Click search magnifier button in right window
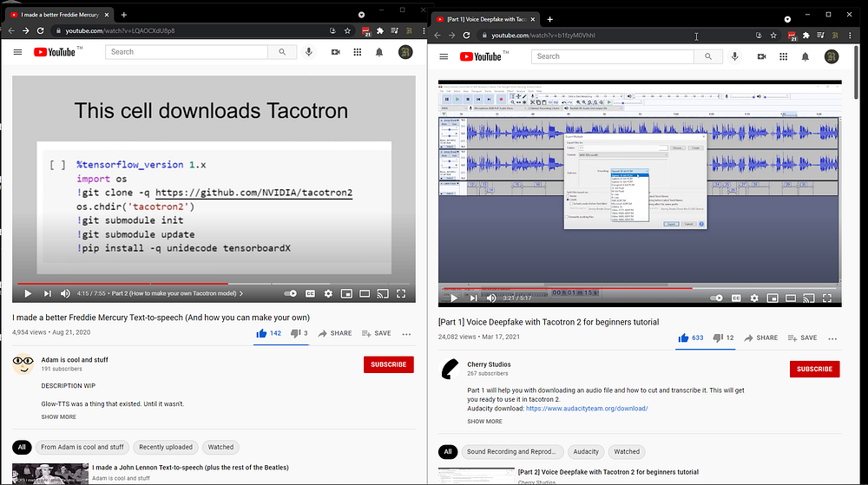 click(x=708, y=56)
